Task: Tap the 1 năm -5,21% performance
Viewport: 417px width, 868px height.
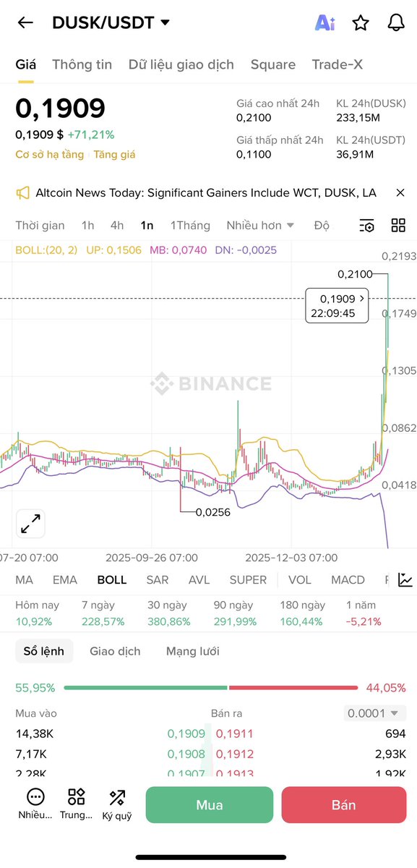Action: 364,613
